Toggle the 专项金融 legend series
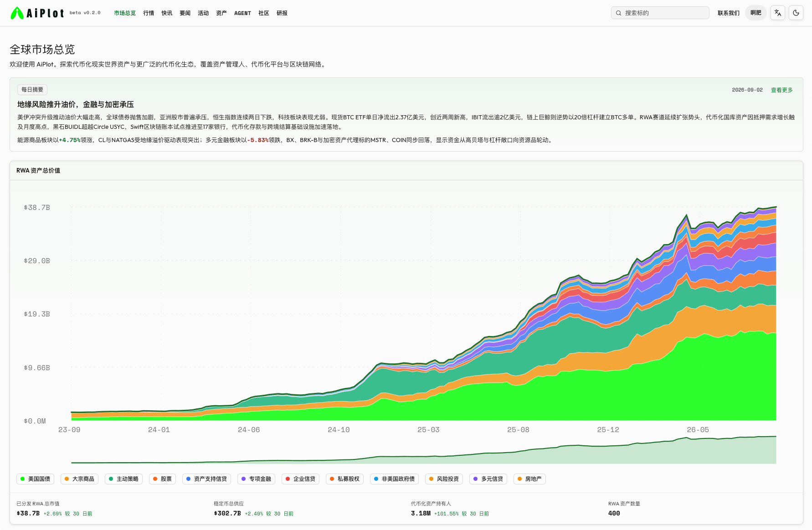 pos(257,479)
